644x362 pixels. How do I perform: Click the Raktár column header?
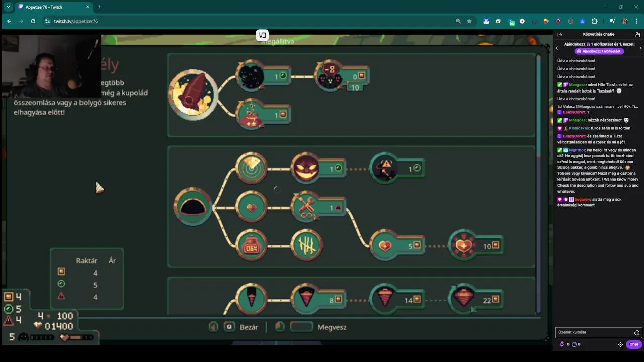(87, 261)
